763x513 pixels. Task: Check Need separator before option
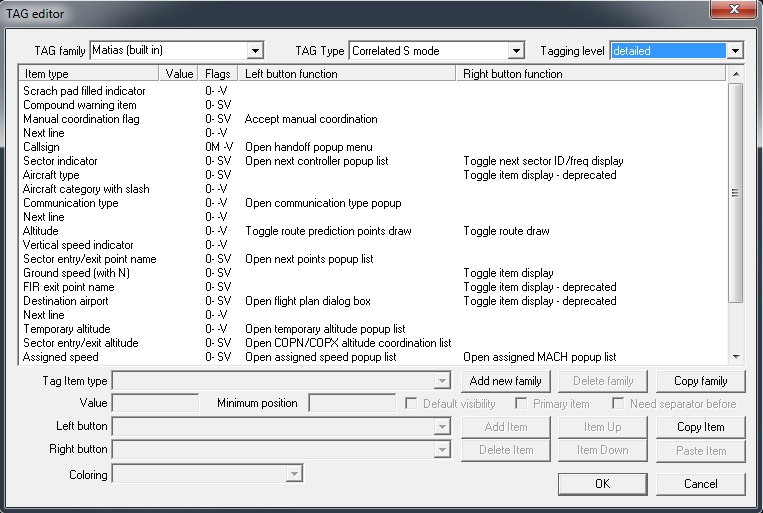[x=619, y=404]
